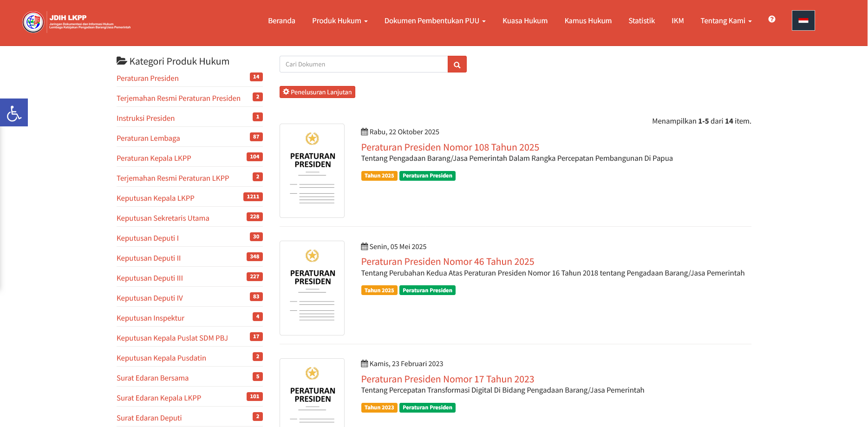Click Tahun 2025 tag under Perpres 108

(x=379, y=176)
